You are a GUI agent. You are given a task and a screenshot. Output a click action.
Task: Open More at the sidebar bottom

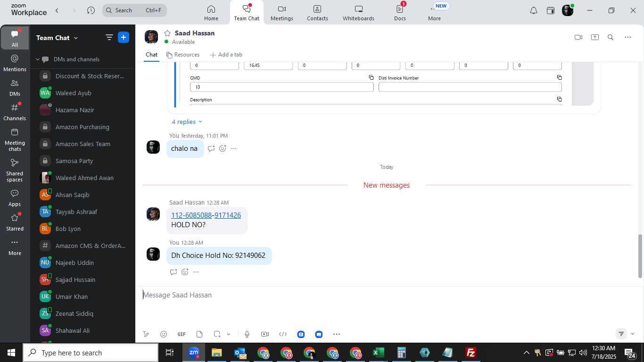click(x=15, y=247)
